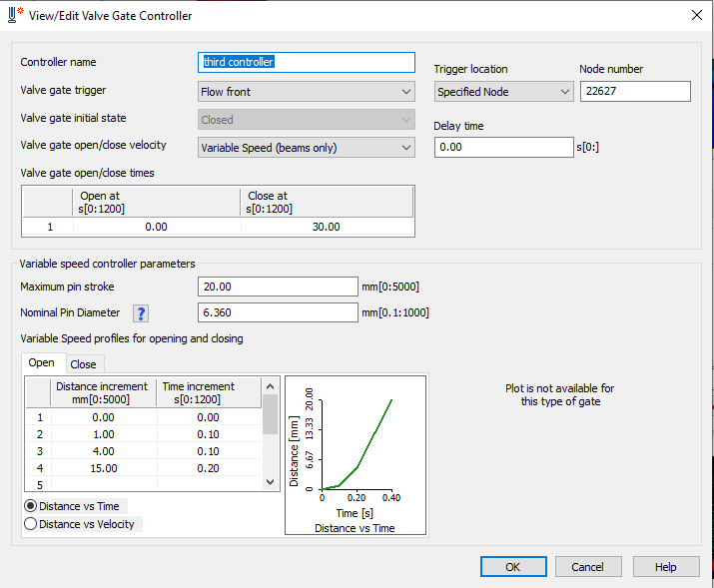Switch to the Close profile tab
The height and width of the screenshot is (588, 714).
(84, 364)
